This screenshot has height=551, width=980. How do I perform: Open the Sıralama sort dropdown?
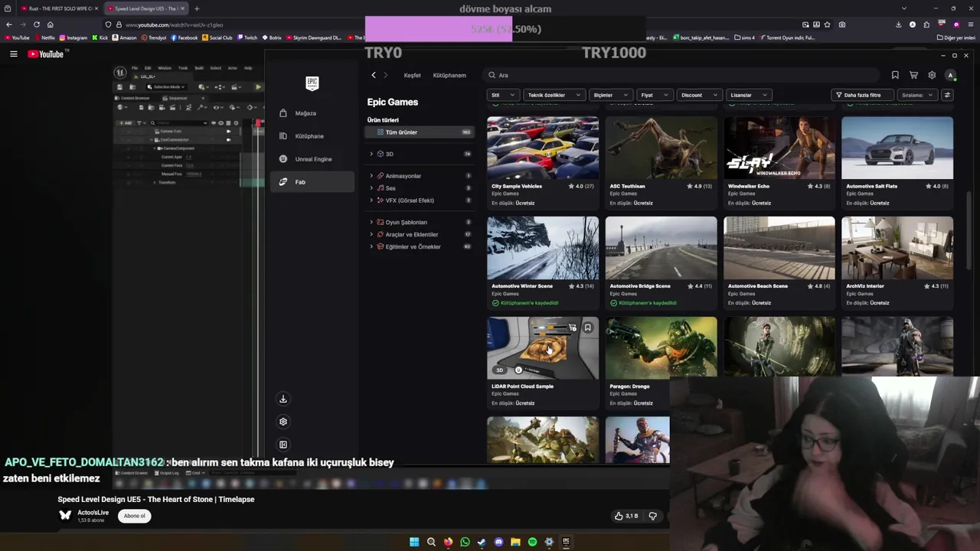tap(917, 95)
